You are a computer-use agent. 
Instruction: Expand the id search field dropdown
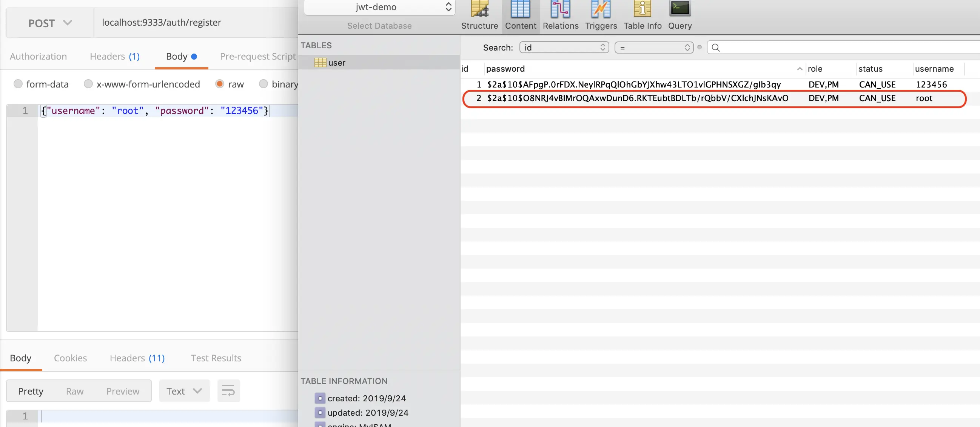click(564, 48)
